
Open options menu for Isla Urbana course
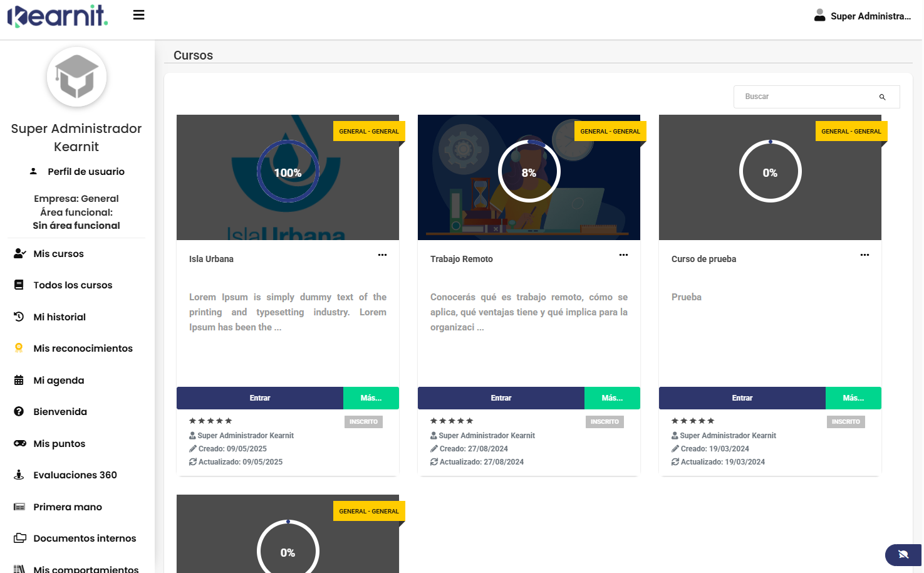(382, 255)
